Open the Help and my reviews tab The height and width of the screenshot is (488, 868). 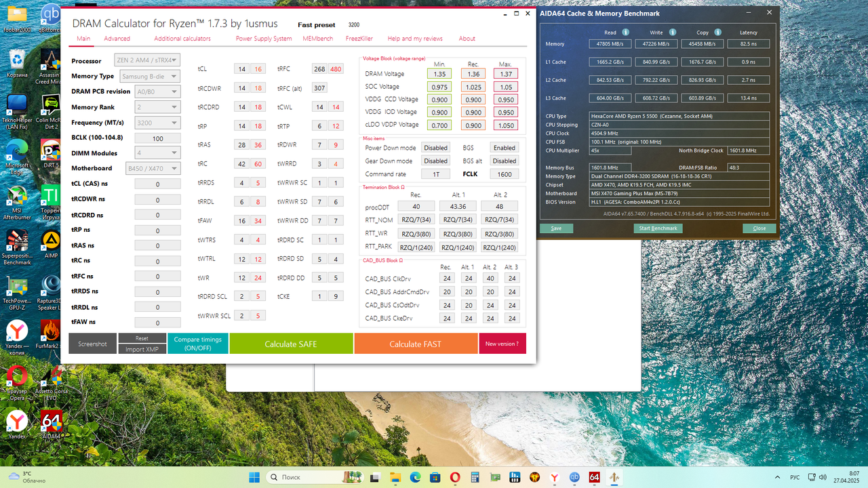[x=415, y=39]
